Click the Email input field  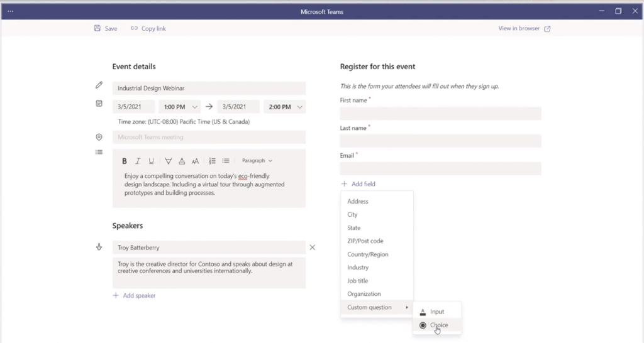coord(440,168)
